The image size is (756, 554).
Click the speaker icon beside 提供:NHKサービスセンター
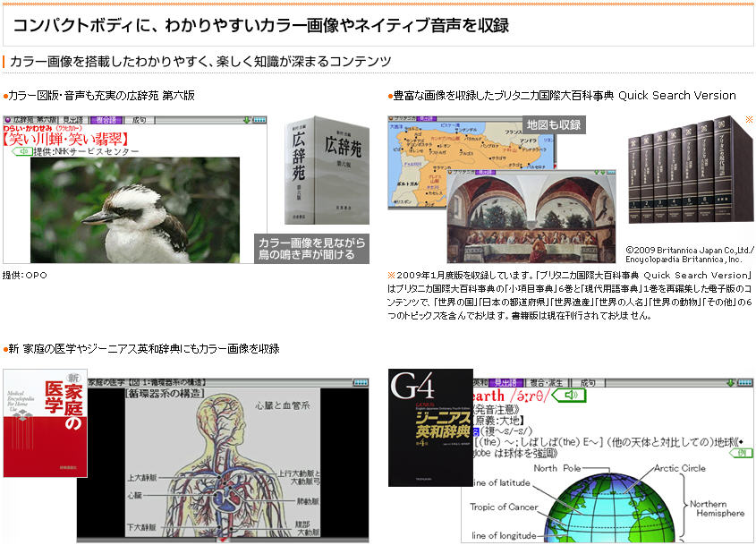[21, 151]
